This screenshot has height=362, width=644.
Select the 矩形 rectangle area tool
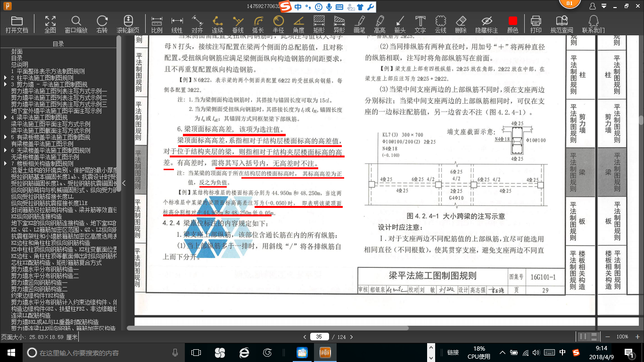pyautogui.click(x=319, y=24)
